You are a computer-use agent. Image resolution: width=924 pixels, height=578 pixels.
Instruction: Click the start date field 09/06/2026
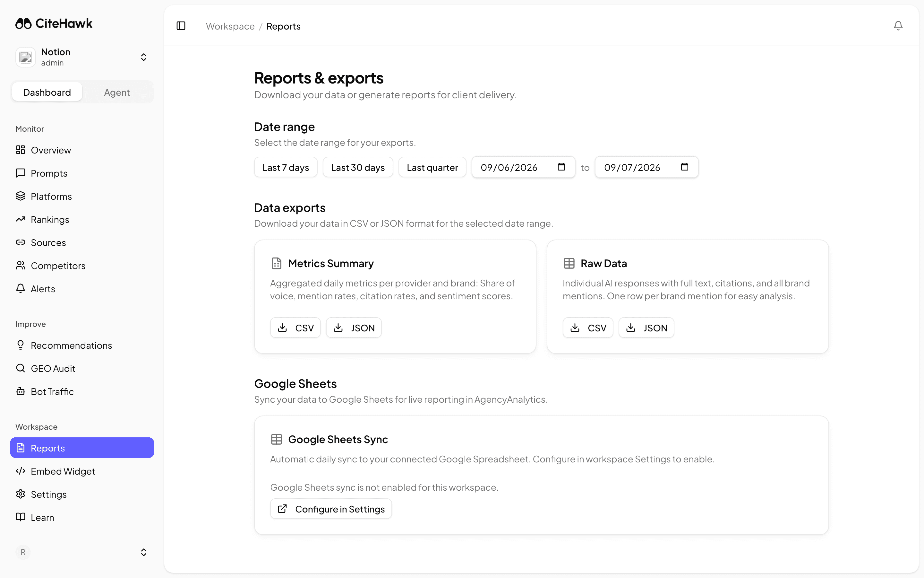[x=524, y=167]
